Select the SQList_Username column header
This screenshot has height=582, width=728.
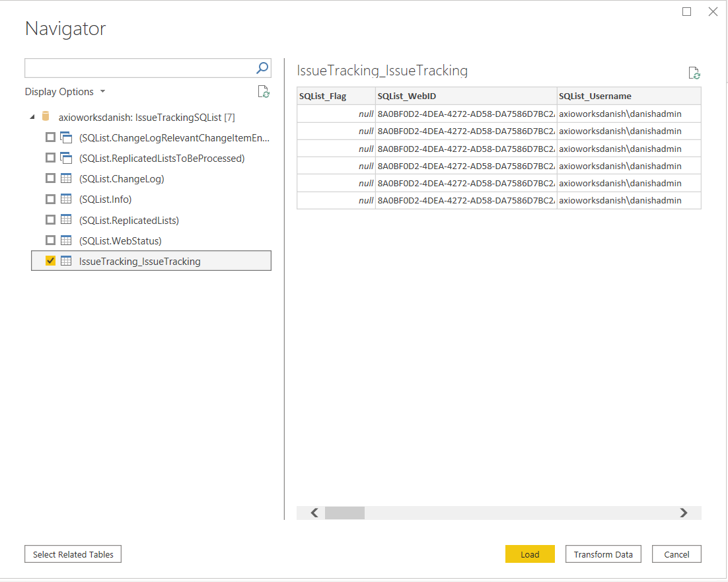coord(628,96)
